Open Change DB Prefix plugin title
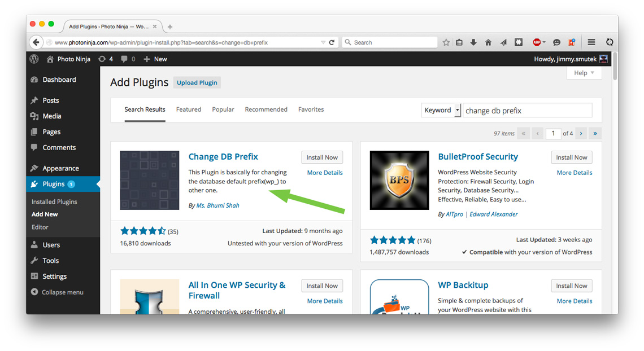644x351 pixels. point(223,157)
